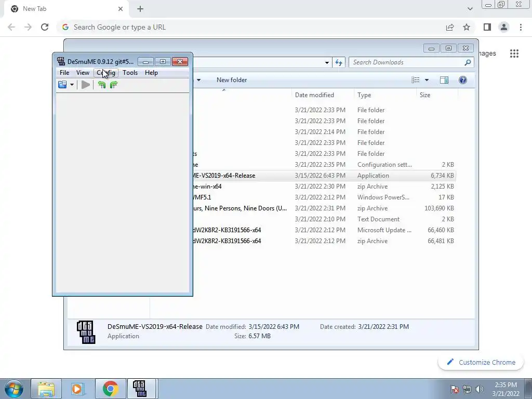Click DeSmuME title bar app icon
The image size is (532, 399).
tap(61, 61)
